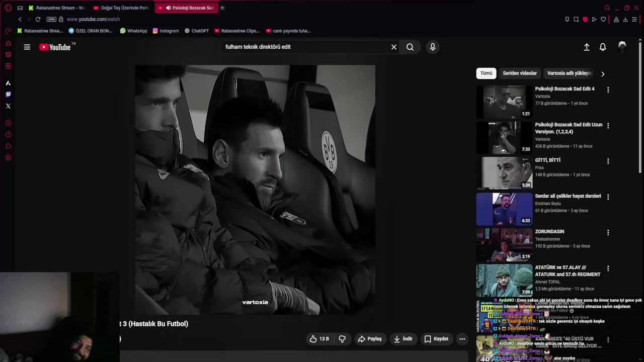The height and width of the screenshot is (362, 644).
Task: Open Twitch panel in sidebar
Action: [8, 95]
